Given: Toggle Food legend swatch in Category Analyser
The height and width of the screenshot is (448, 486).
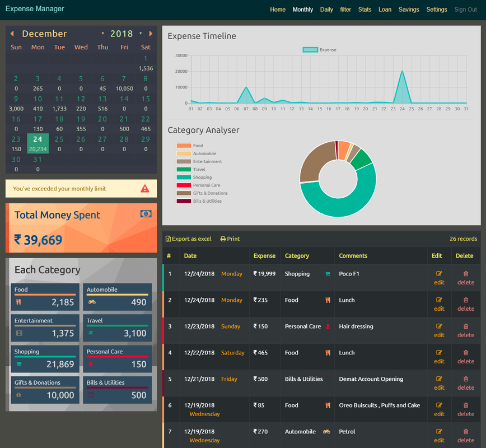Looking at the screenshot, I should click(184, 146).
